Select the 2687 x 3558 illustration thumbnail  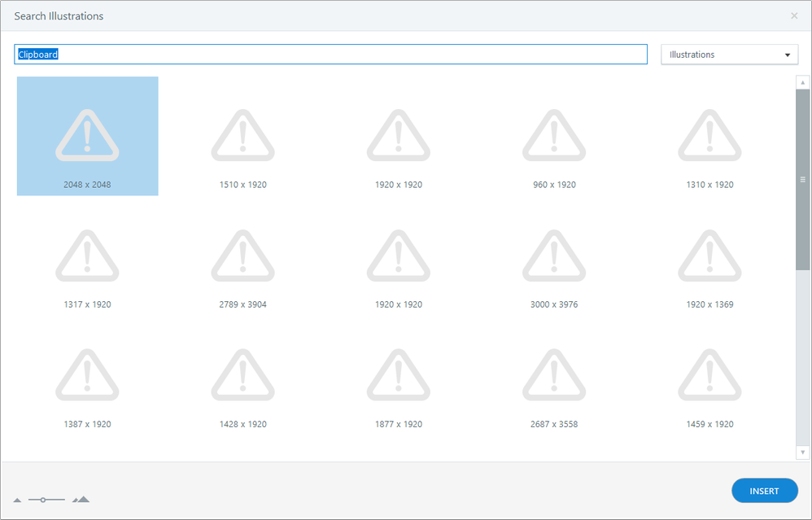pos(554,375)
